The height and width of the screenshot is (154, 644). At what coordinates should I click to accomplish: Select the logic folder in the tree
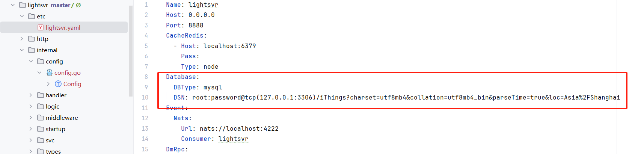[x=53, y=106]
